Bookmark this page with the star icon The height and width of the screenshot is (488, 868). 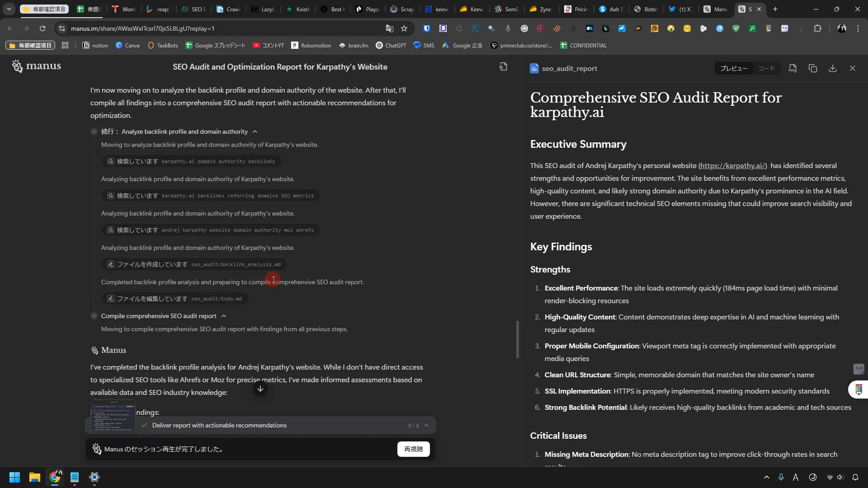404,28
